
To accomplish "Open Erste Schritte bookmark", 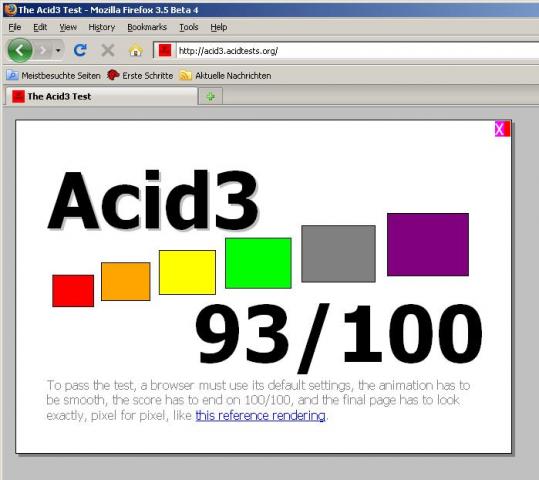I will tap(140, 76).
